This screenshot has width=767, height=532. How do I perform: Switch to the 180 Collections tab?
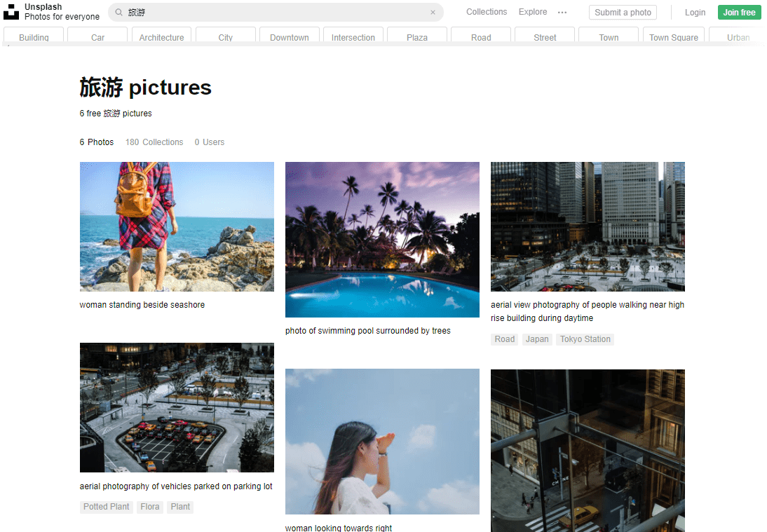154,142
